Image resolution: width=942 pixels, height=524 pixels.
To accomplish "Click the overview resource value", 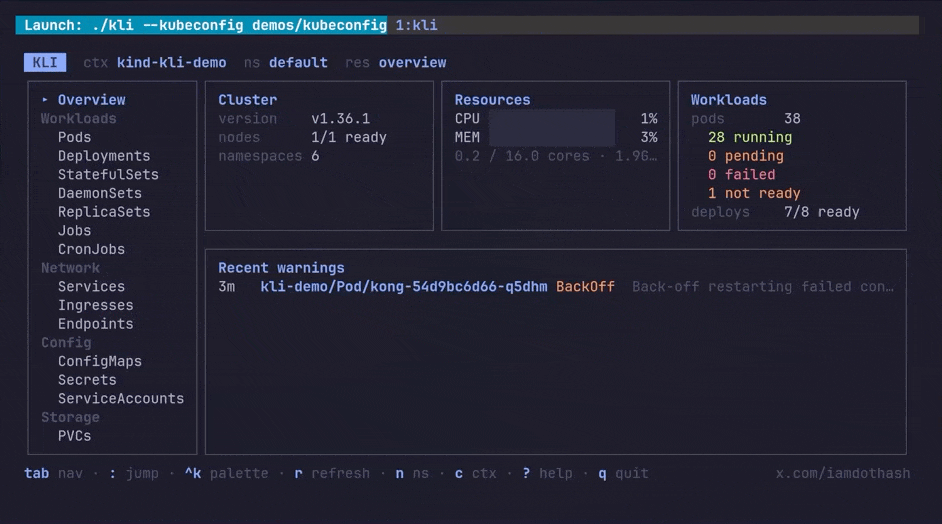I will [x=412, y=62].
